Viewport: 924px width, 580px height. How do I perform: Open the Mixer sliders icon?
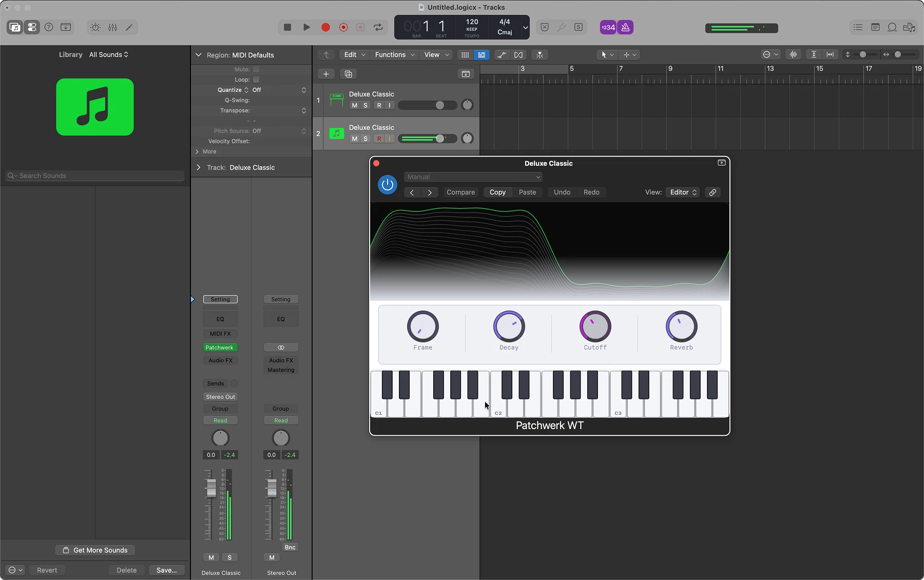pyautogui.click(x=112, y=27)
